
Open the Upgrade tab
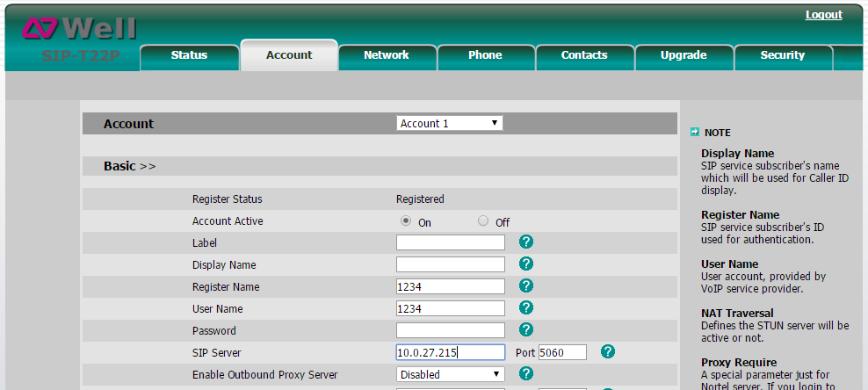(x=683, y=55)
